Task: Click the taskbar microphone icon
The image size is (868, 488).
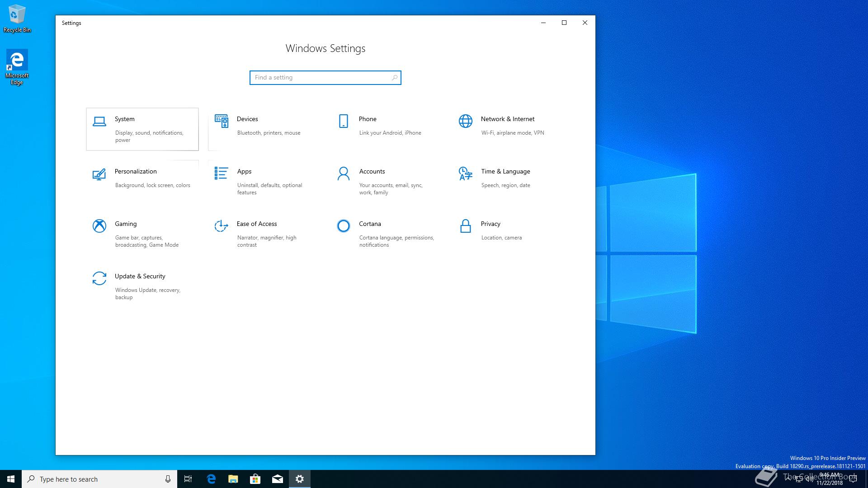Action: [168, 479]
